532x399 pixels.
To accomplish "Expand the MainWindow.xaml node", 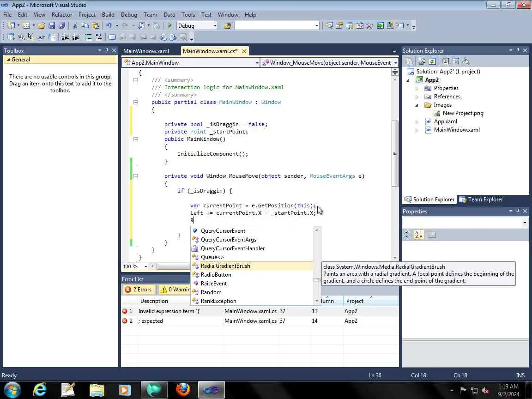I will click(x=417, y=130).
